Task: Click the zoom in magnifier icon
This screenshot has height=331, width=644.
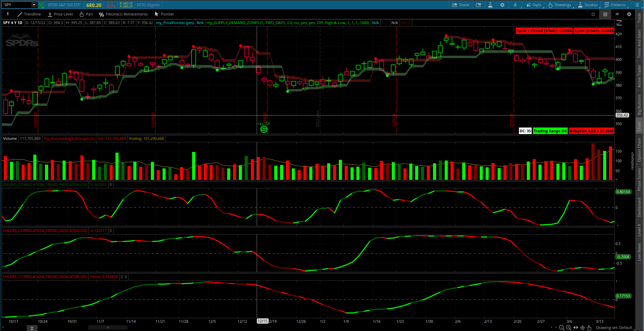Action: (568, 328)
